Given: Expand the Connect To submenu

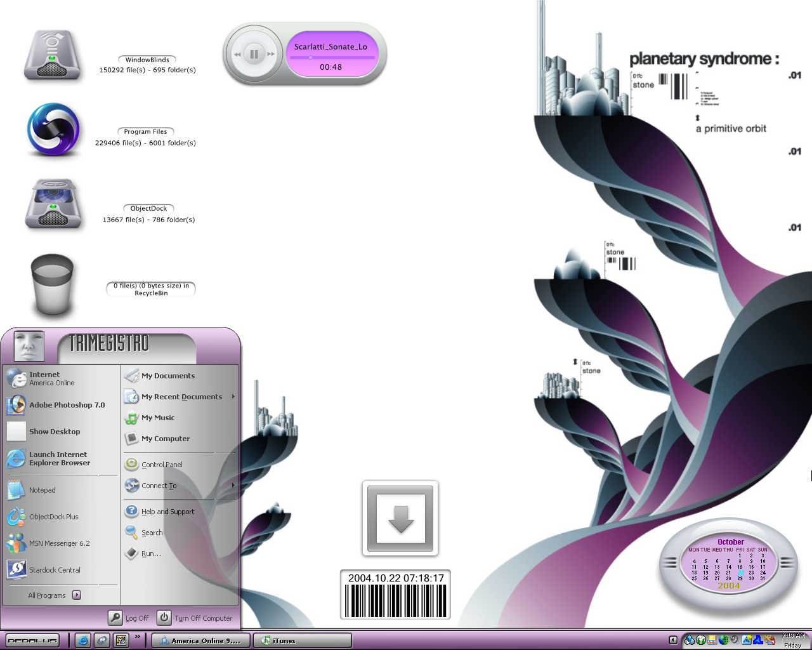Looking at the screenshot, I should pos(180,486).
